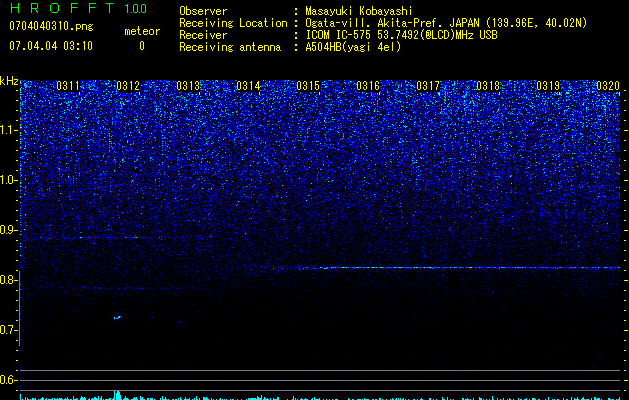
Task: Click the Receiving antenna label
Action: pos(230,47)
